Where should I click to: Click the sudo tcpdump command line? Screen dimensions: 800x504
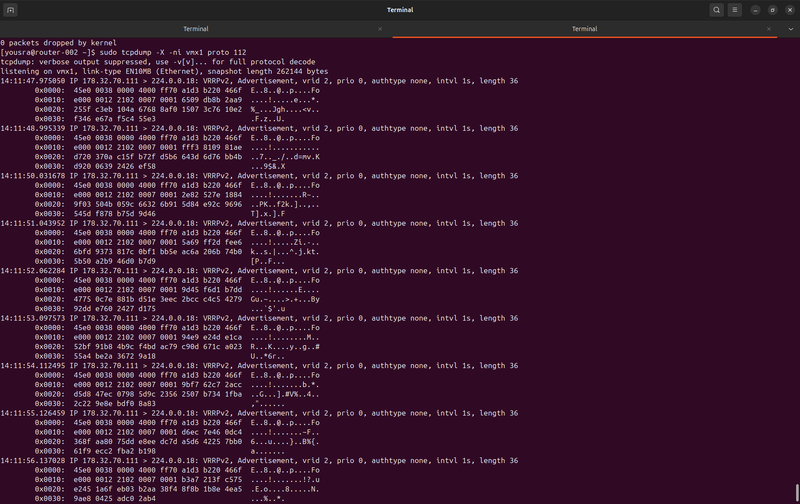[x=123, y=53]
